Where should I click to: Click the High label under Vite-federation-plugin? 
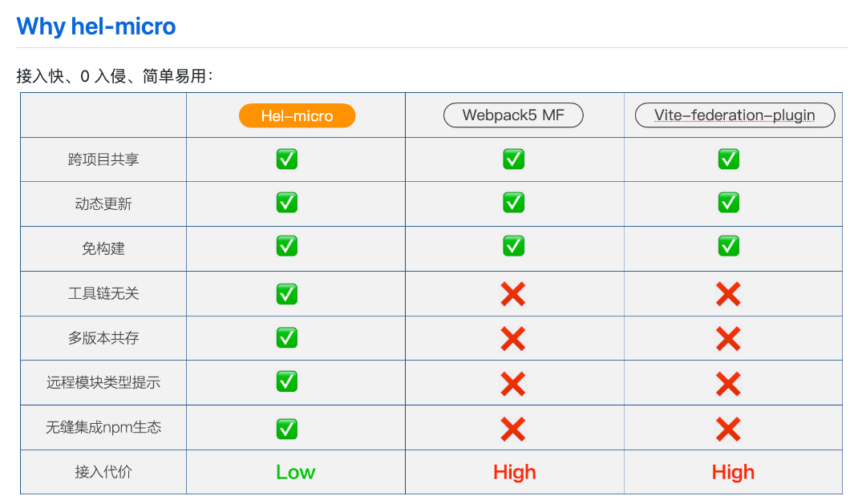733,472
